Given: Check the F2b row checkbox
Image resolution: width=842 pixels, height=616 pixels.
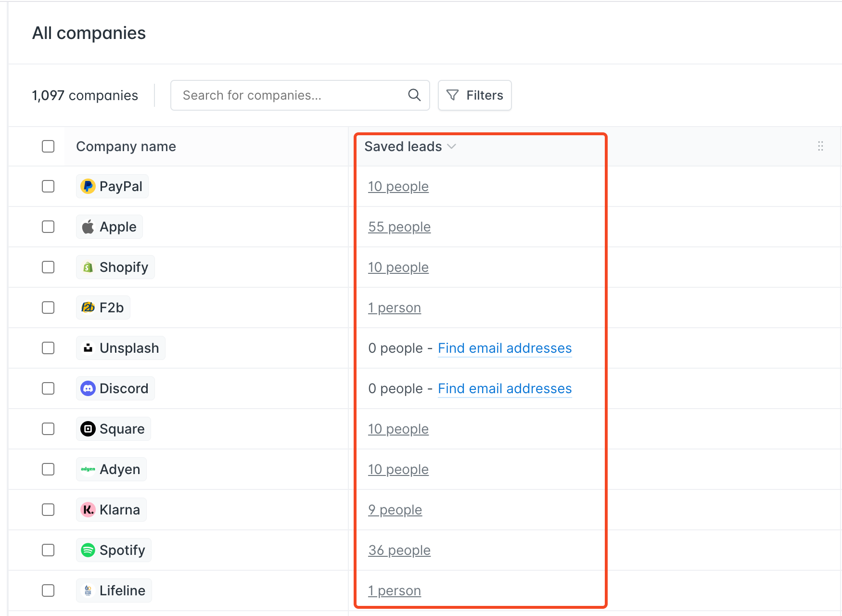Looking at the screenshot, I should (48, 308).
